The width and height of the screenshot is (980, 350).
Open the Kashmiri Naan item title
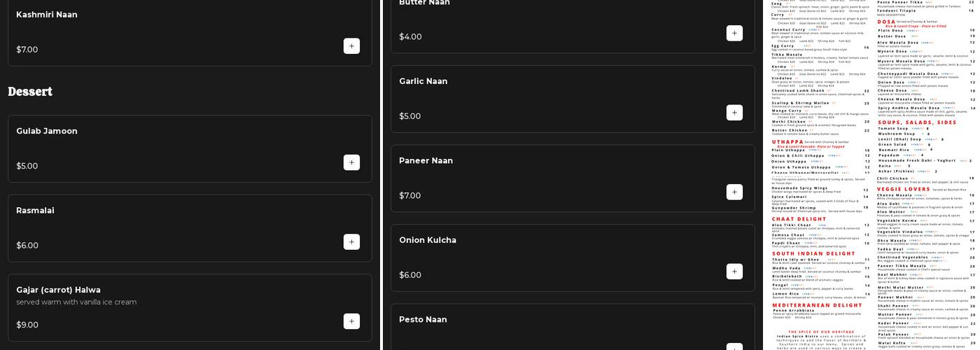(47, 15)
